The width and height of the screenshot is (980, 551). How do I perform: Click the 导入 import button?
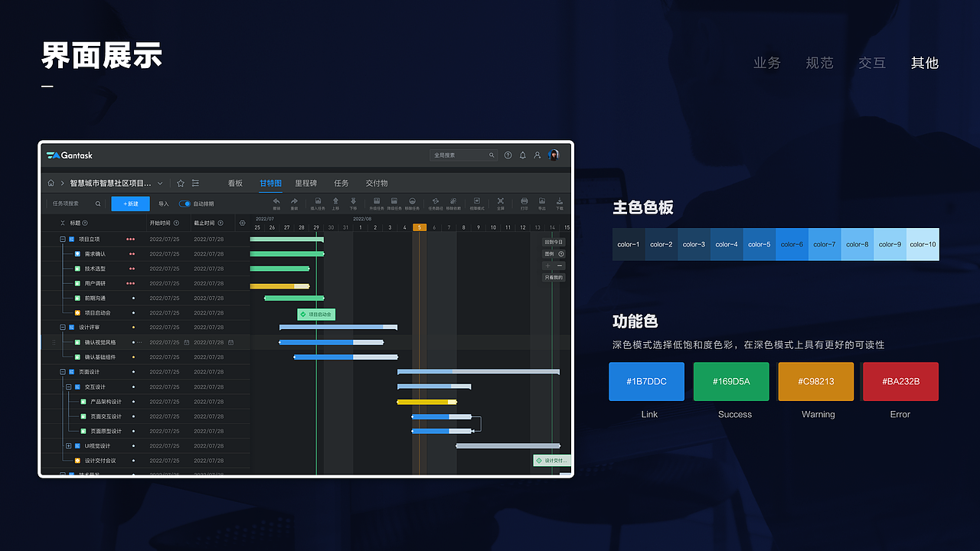point(164,204)
